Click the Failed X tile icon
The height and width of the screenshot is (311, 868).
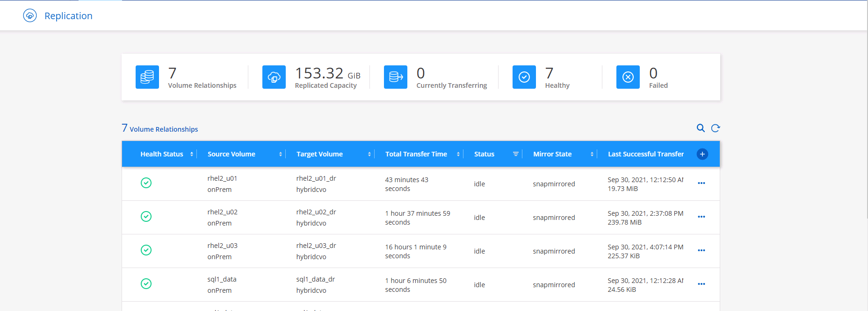point(628,77)
